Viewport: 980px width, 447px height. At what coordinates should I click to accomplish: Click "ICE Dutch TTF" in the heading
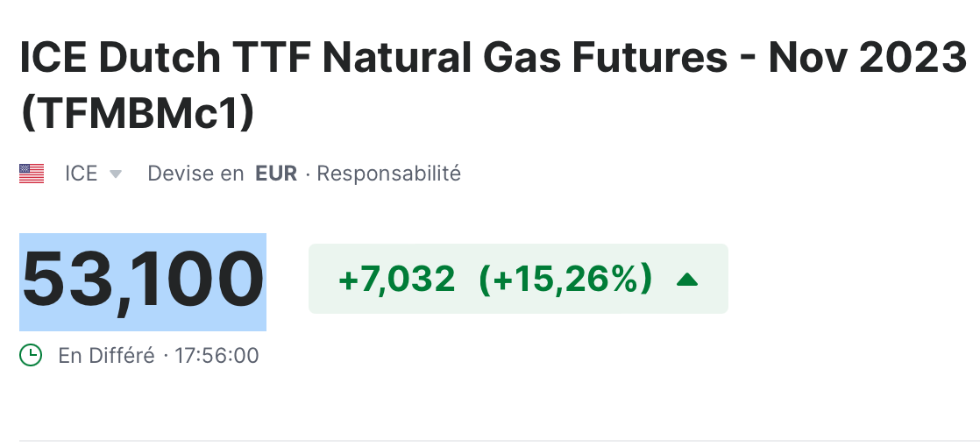click(165, 59)
